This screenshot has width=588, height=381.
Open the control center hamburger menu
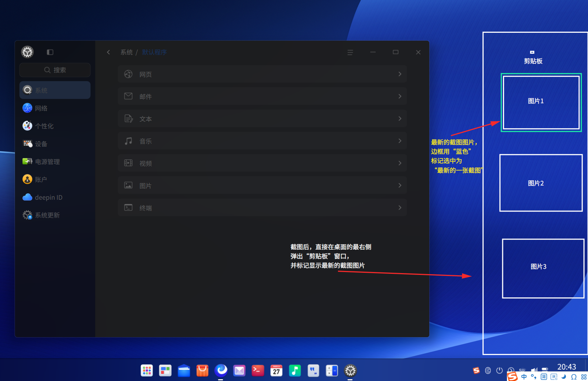(x=350, y=52)
